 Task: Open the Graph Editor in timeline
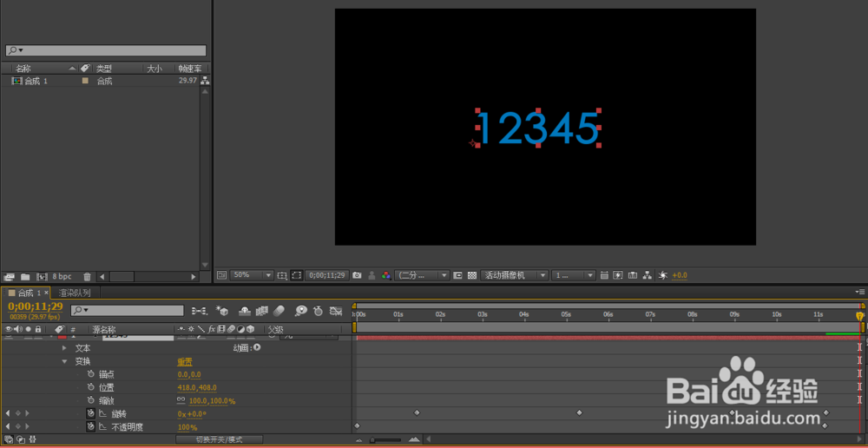(335, 311)
